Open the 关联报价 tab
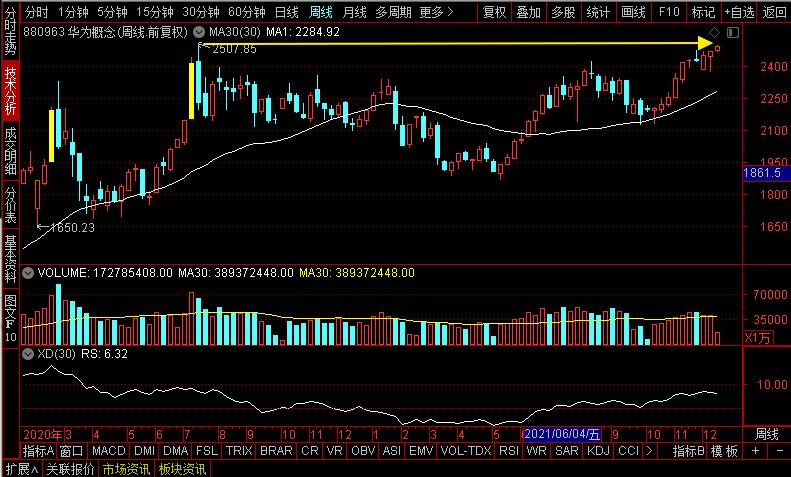This screenshot has width=791, height=477. 70,469
